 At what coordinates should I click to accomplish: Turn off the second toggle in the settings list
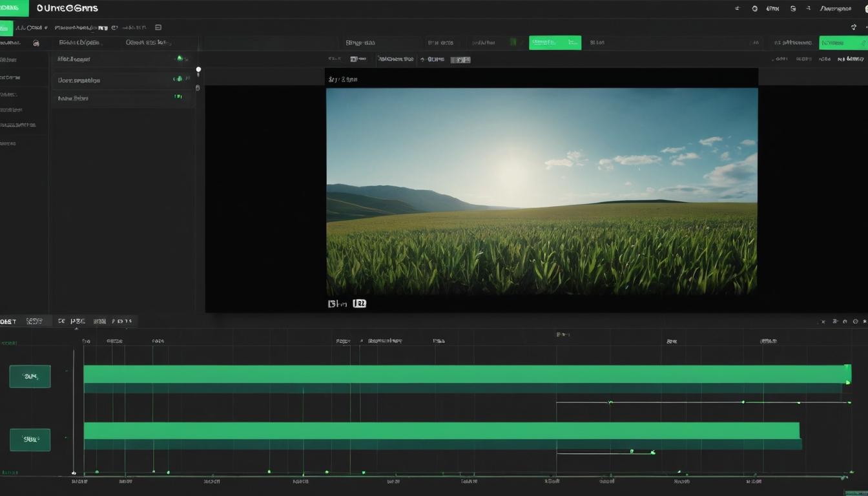[180, 79]
